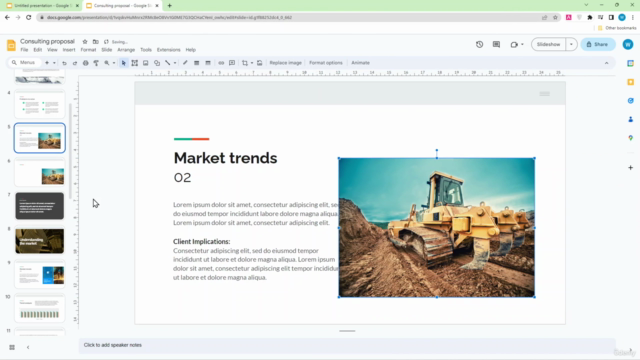Screen dimensions: 640x360
Task: Hide the menus with the collapse chevron
Action: (x=607, y=63)
